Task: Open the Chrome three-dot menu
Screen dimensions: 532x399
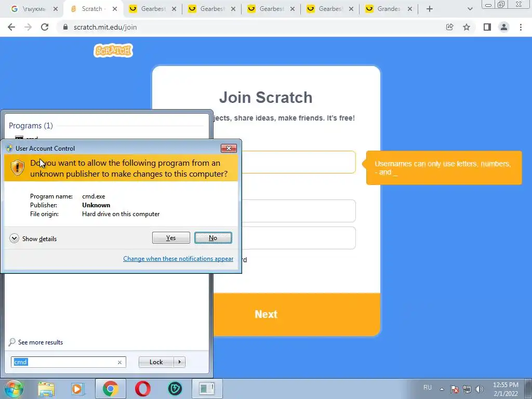Action: point(521,27)
